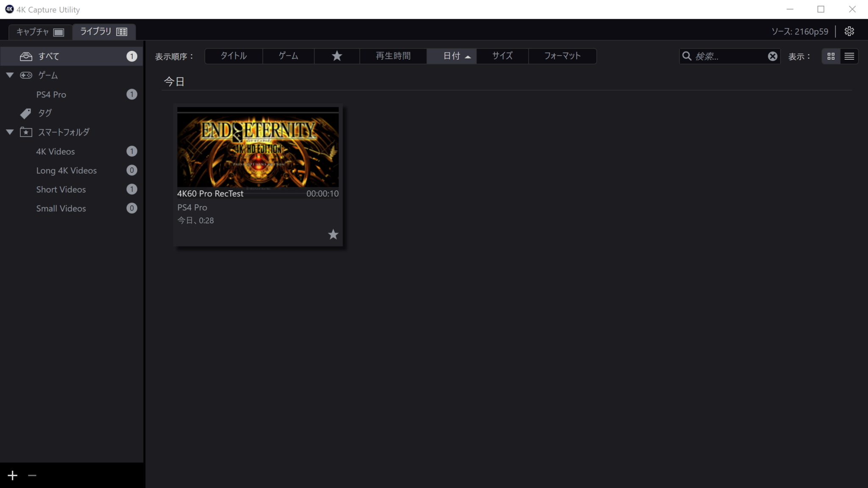Collapse the ゲーム tree section
This screenshot has height=488, width=868.
(x=10, y=75)
